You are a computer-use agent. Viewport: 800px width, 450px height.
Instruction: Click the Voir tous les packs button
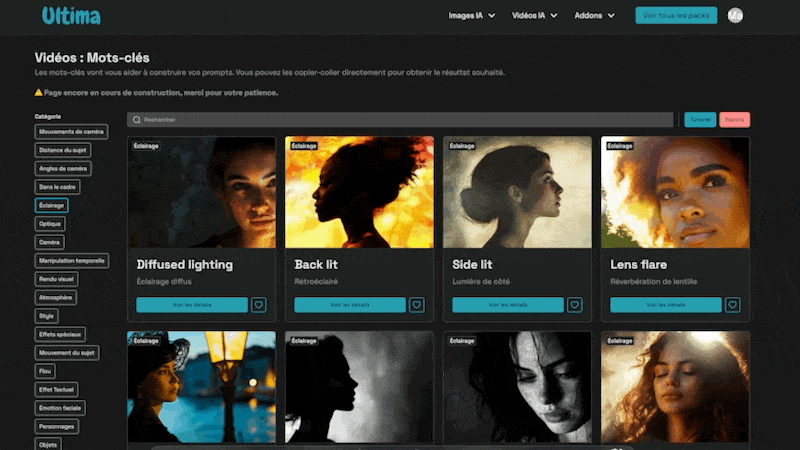(x=676, y=16)
